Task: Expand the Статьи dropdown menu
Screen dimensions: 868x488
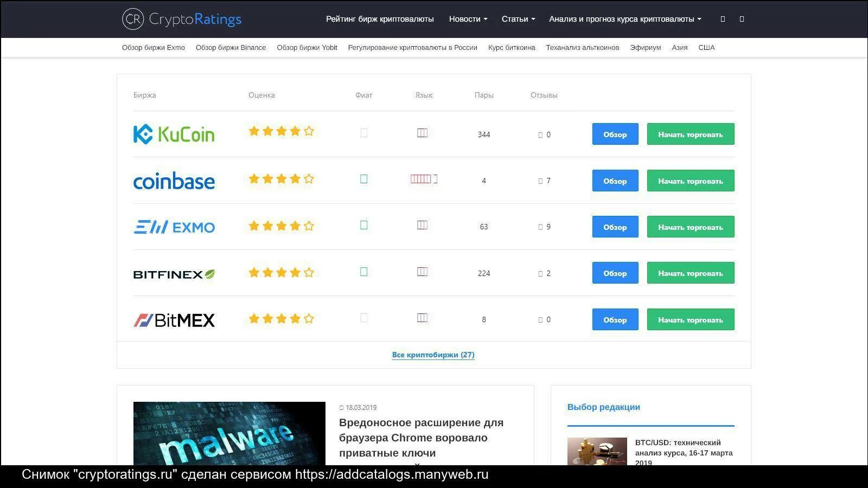Action: (518, 19)
